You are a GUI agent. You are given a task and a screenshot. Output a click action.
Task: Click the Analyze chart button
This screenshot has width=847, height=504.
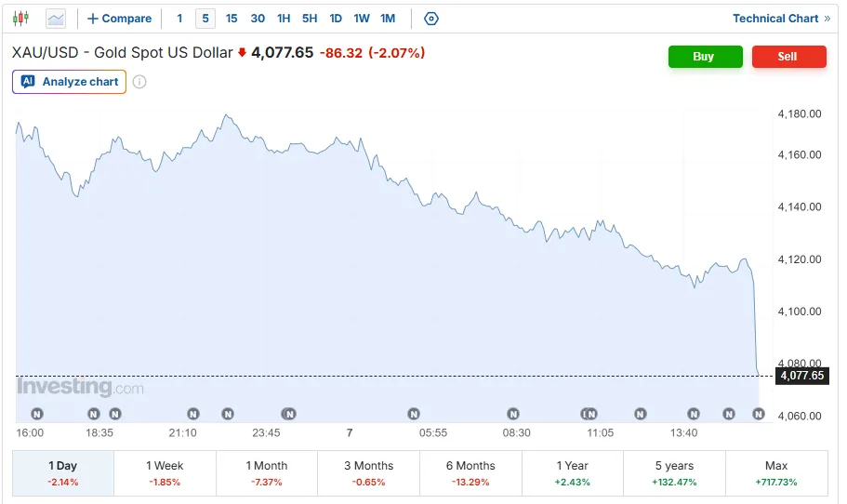coord(69,82)
